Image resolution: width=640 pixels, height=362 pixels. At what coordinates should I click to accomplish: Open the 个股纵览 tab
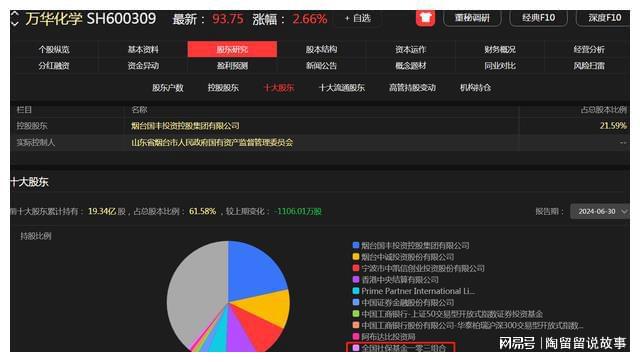pyautogui.click(x=54, y=49)
